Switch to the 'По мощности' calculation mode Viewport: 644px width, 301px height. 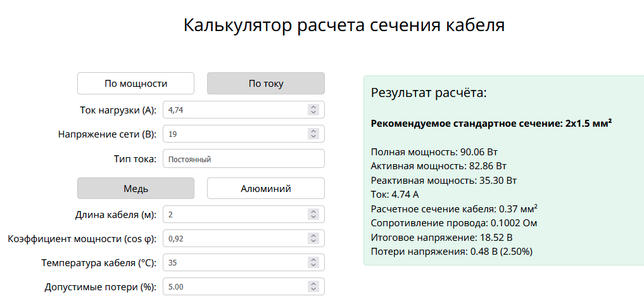(136, 83)
